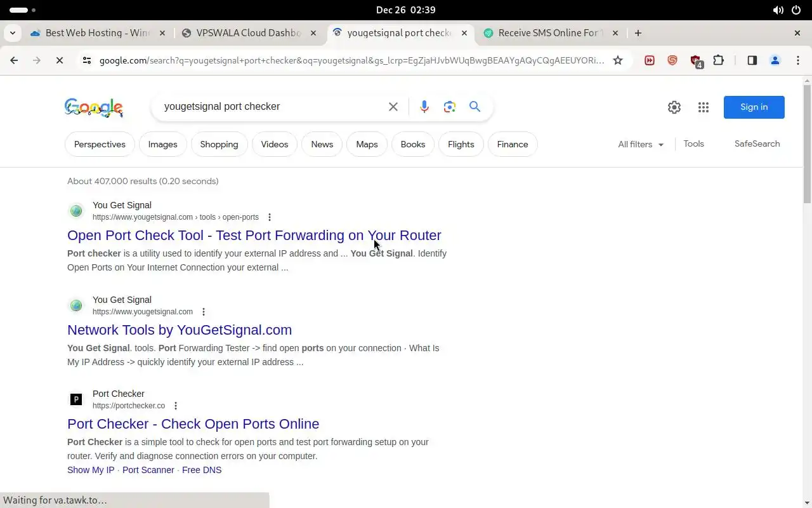Filter results by Shopping

[x=219, y=144]
